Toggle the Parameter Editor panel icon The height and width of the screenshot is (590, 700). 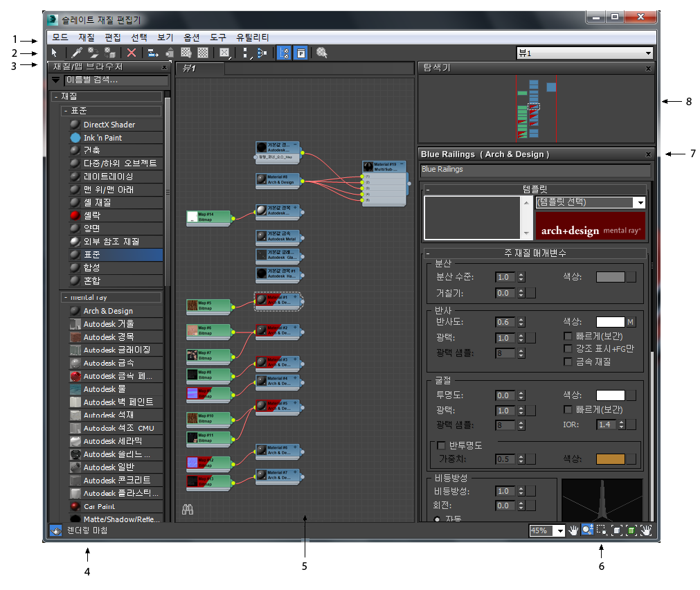point(301,53)
